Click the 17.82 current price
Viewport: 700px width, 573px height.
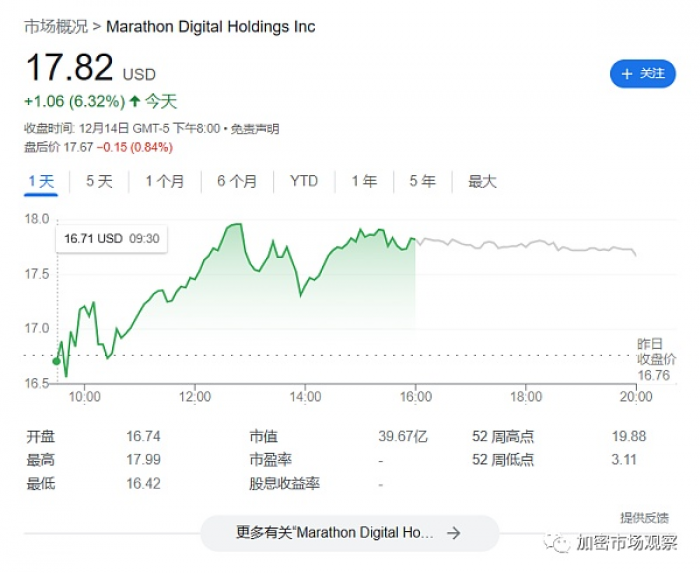point(70,67)
